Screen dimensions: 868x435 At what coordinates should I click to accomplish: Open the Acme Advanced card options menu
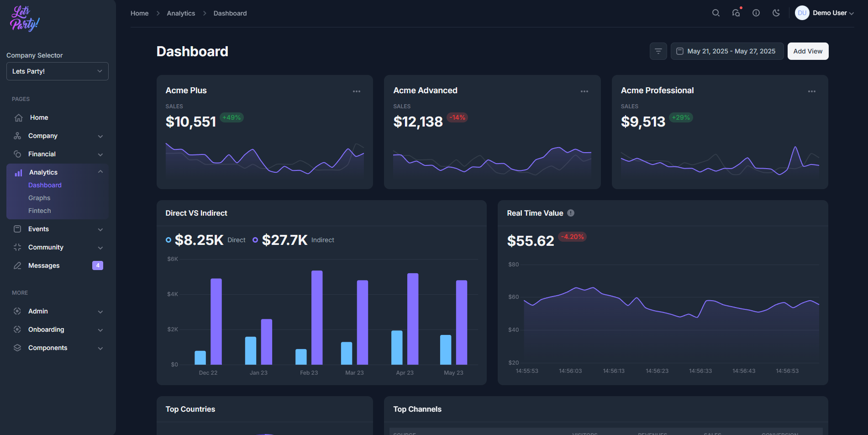(x=584, y=91)
